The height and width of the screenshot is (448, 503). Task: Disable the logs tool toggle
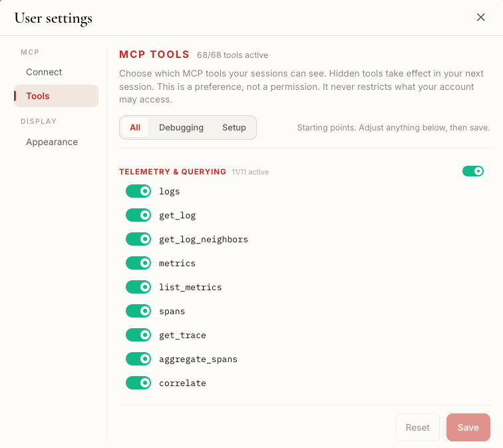point(138,191)
